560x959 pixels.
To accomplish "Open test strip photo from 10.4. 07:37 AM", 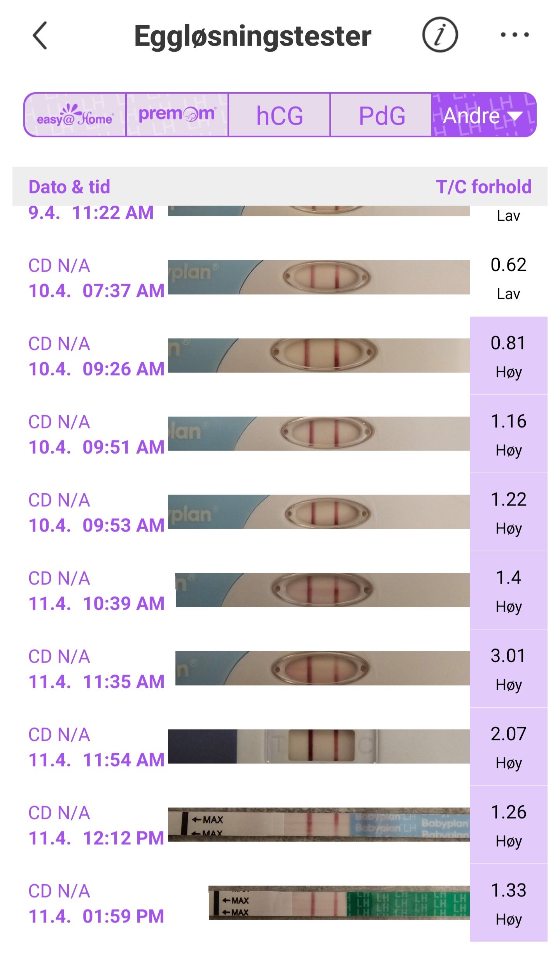I will 318,277.
